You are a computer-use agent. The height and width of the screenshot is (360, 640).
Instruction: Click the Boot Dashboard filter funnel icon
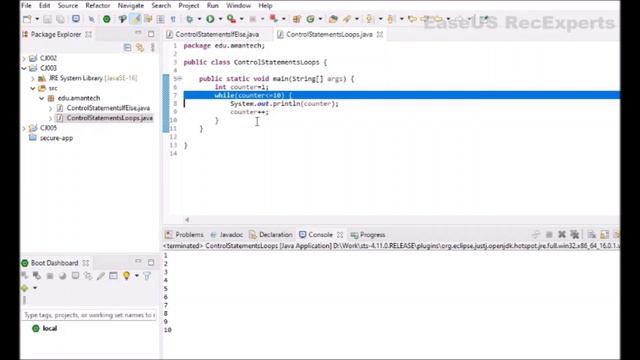(147, 276)
